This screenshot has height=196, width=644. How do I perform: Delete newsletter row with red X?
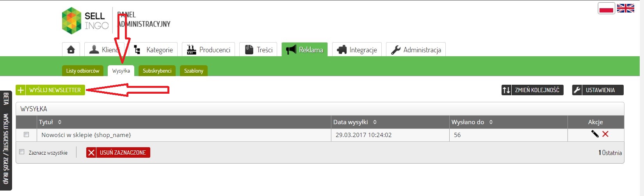click(x=605, y=134)
